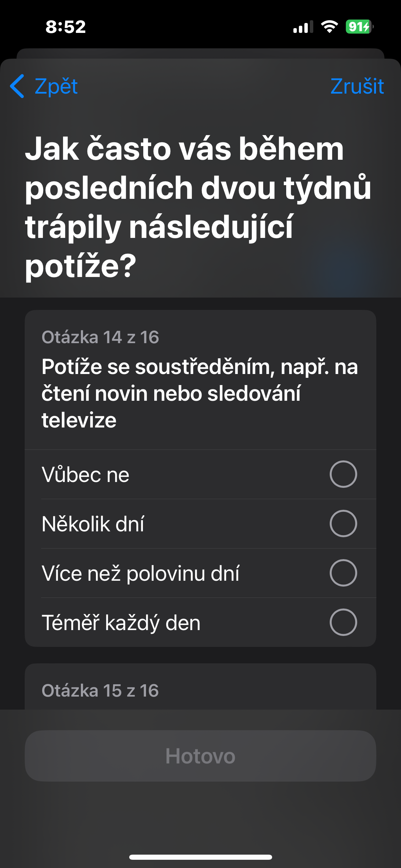Screen dimensions: 401x868
Task: Tap the 'Téměř každý den' answer label text
Action: [121, 623]
